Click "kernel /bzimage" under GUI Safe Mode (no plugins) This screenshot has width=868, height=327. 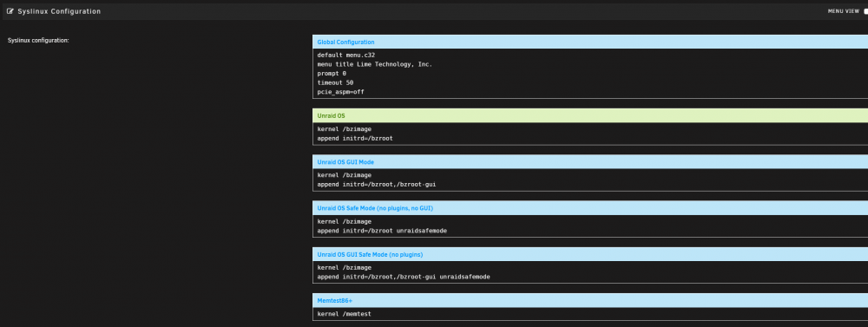click(345, 268)
